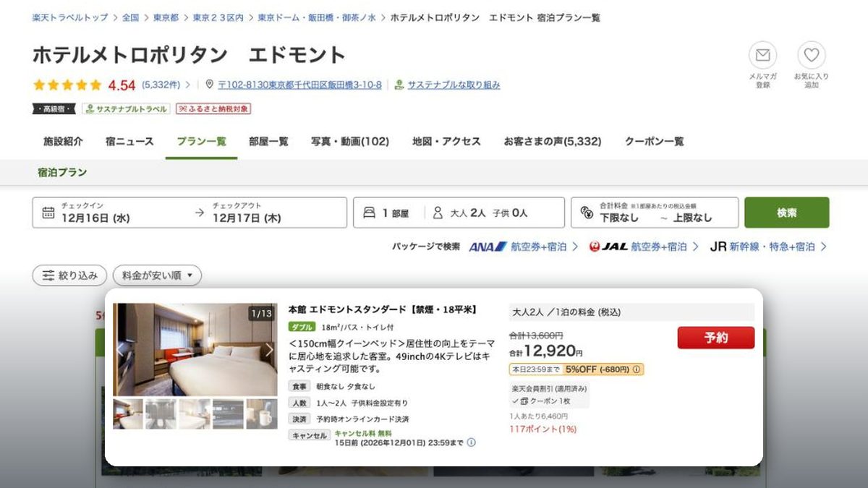868x488 pixels.
Task: Open ANA 航空券+宿泊 package chevron link
Action: [575, 247]
